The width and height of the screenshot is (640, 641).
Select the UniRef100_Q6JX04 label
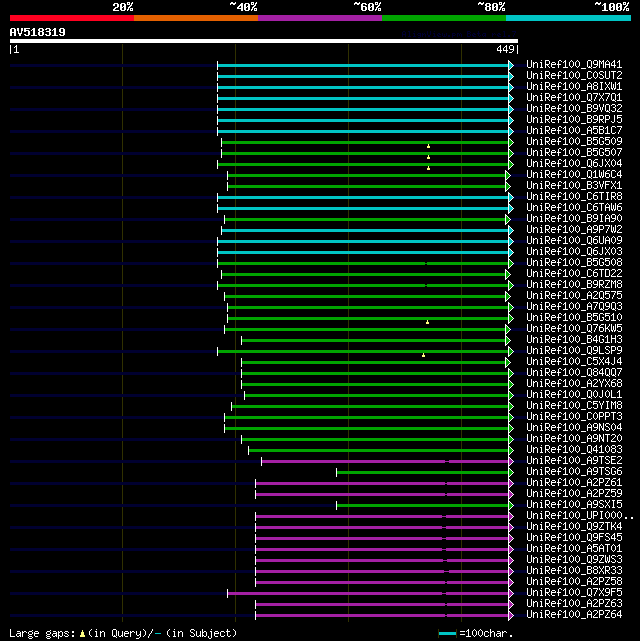(x=574, y=164)
